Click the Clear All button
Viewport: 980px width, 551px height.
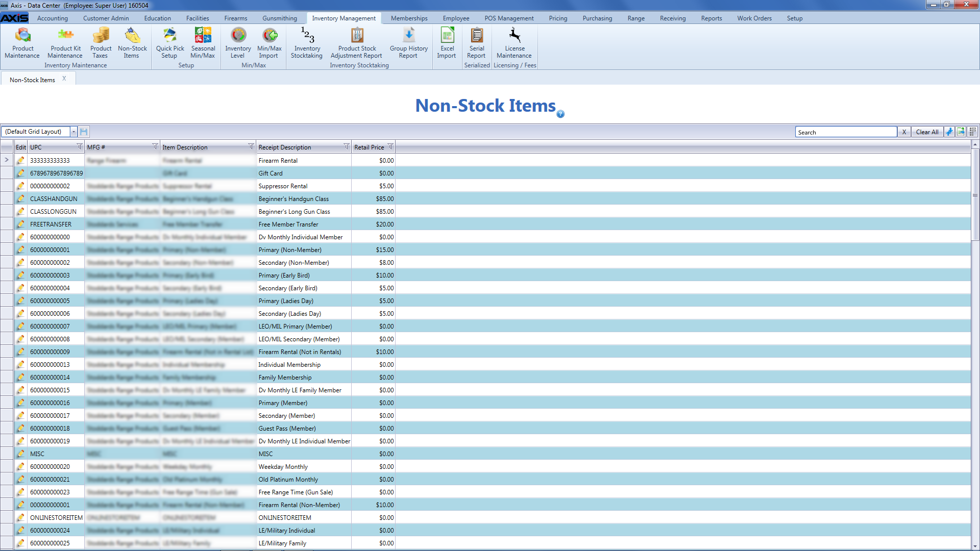pyautogui.click(x=927, y=132)
